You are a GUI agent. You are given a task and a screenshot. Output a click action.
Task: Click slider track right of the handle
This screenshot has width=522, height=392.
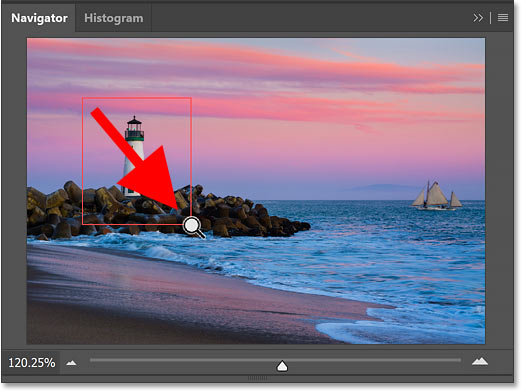coord(373,360)
